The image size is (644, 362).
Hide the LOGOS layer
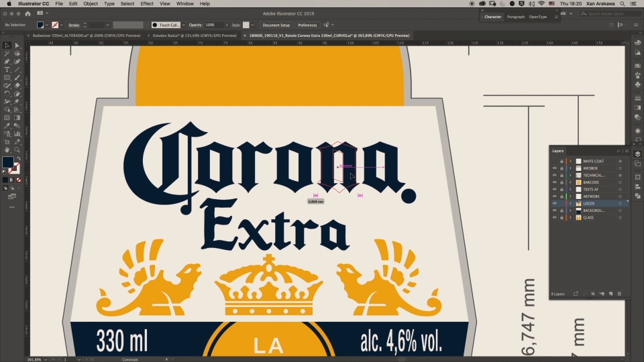[555, 204]
